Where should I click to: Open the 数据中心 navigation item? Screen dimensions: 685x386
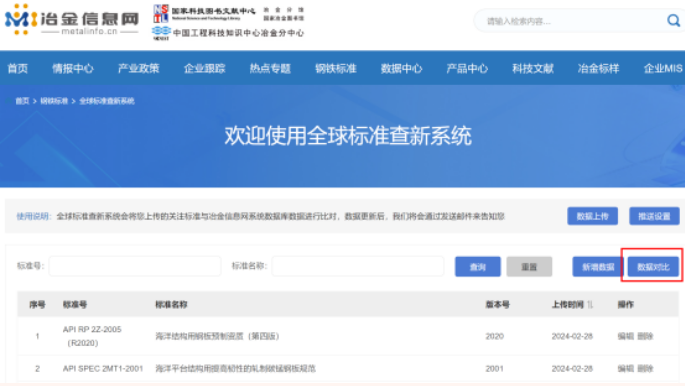click(x=401, y=68)
